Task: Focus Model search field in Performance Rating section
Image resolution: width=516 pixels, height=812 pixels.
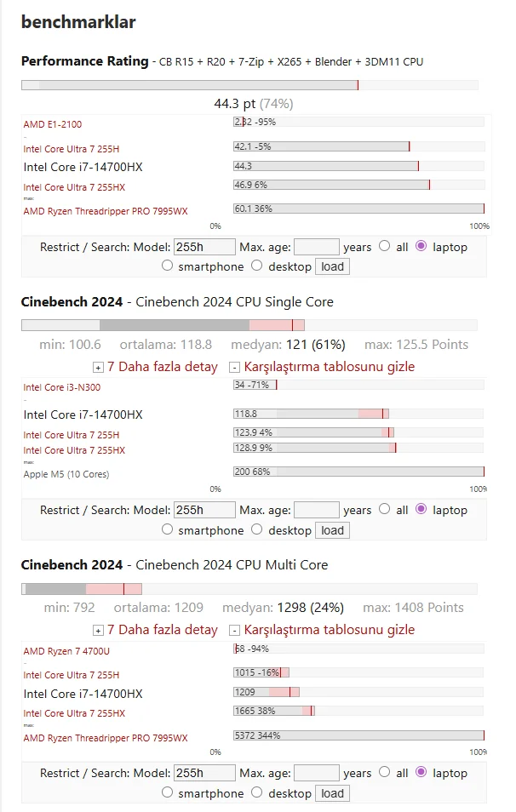Action: pos(204,247)
